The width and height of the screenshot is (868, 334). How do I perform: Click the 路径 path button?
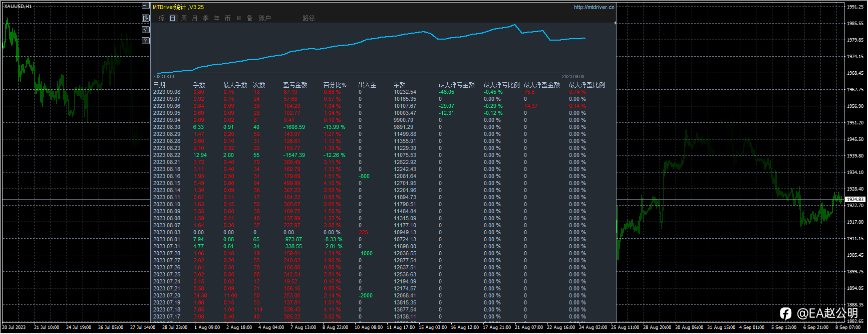coord(309,18)
